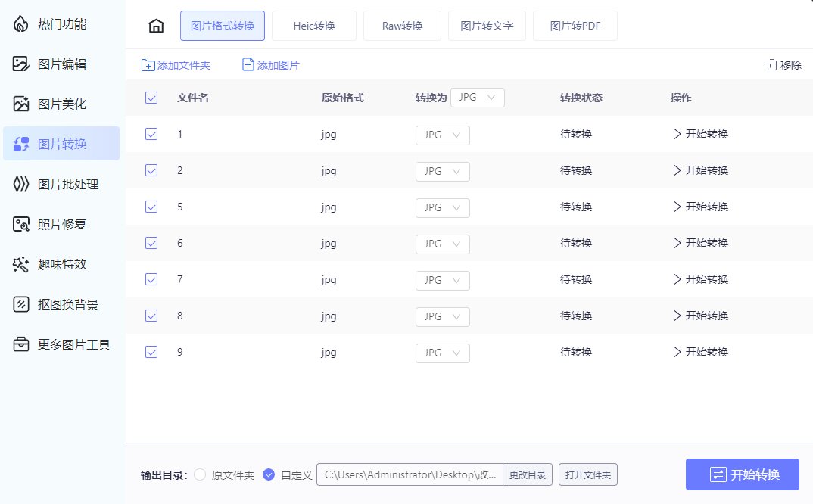The image size is (813, 504).
Task: Uncheck the checkbox for file 6
Action: click(151, 243)
